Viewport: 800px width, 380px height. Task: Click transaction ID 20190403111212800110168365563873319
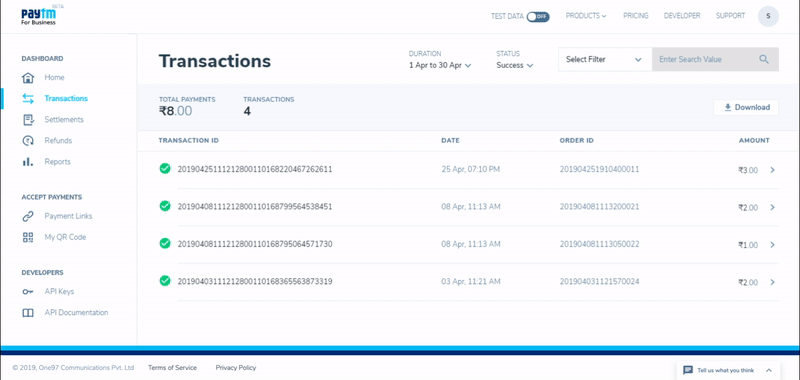pyautogui.click(x=255, y=282)
